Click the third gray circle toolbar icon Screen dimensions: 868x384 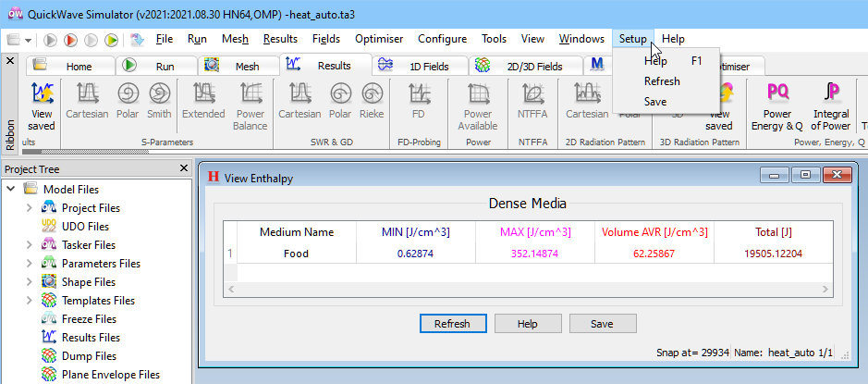91,40
